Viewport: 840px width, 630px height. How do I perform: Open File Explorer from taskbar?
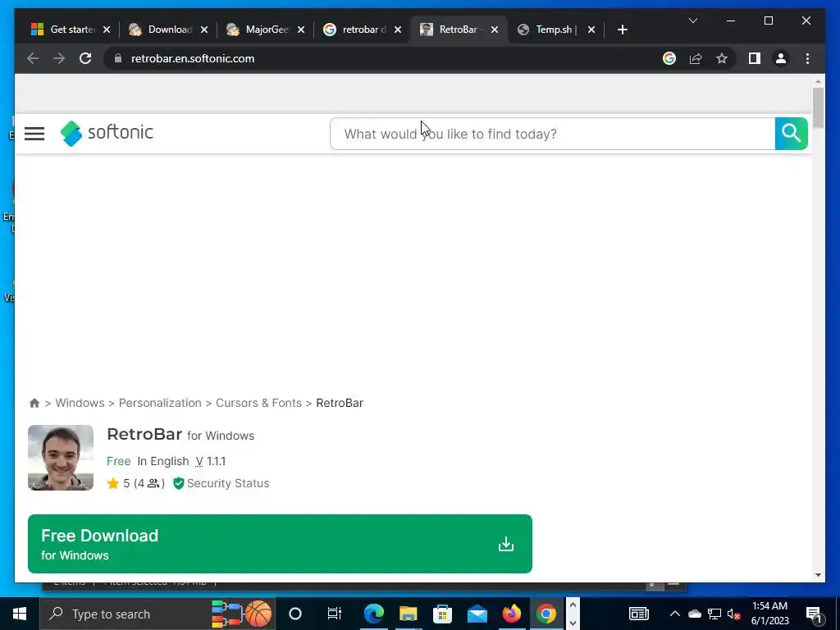409,614
